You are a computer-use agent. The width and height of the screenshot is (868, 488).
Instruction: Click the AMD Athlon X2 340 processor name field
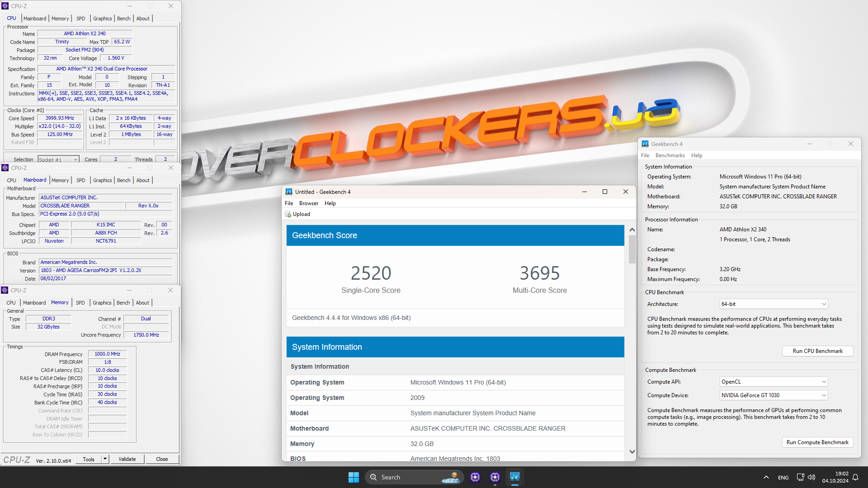point(85,33)
